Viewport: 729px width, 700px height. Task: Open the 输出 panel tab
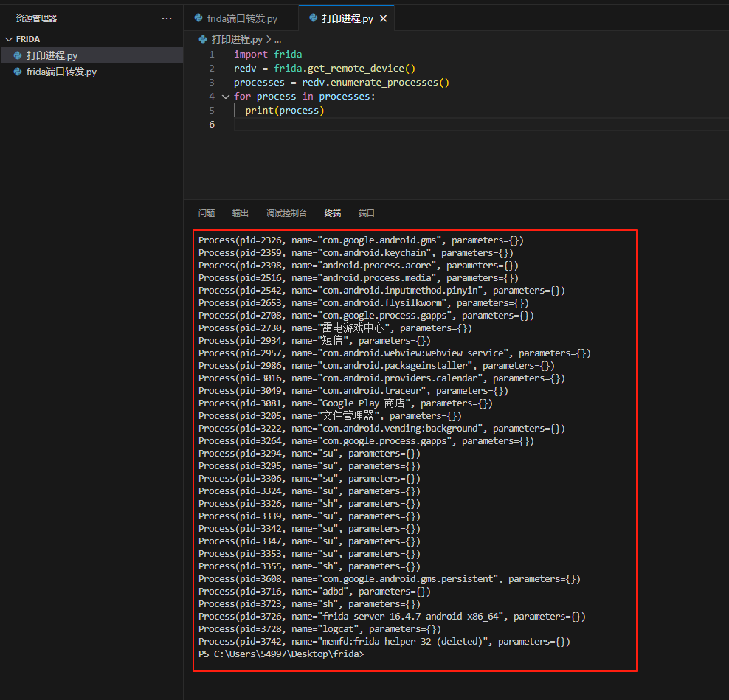click(x=241, y=213)
